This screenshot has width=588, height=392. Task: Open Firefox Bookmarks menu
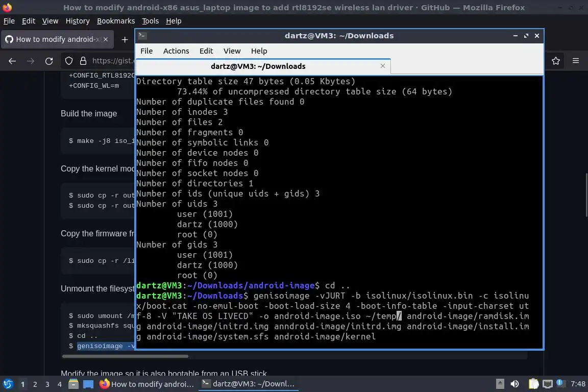tap(116, 21)
